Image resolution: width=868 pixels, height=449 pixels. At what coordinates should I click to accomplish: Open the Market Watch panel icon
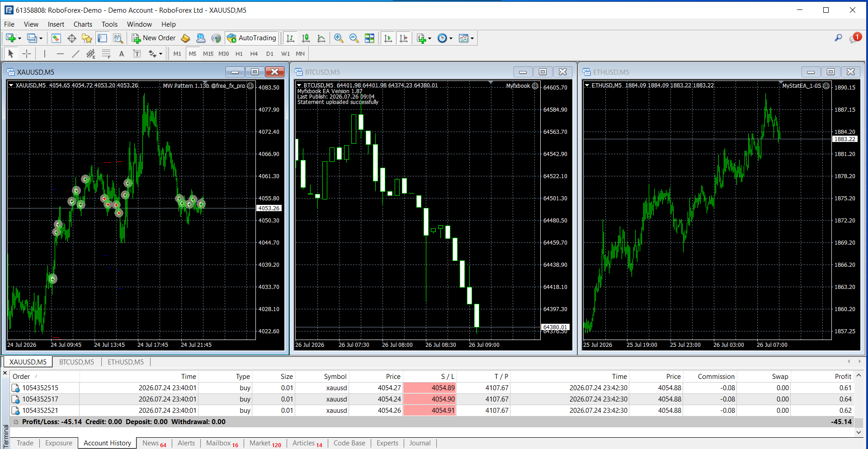click(x=56, y=38)
